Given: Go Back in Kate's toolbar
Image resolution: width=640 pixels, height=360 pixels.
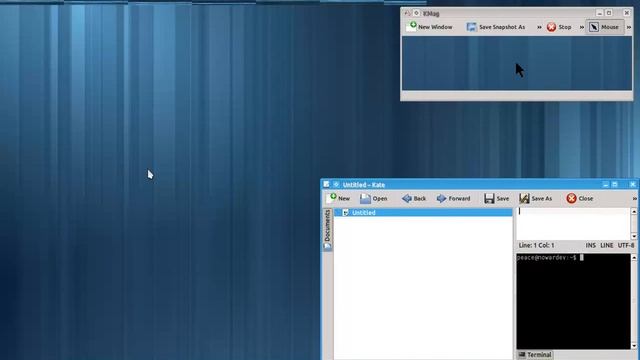Looking at the screenshot, I should (414, 198).
